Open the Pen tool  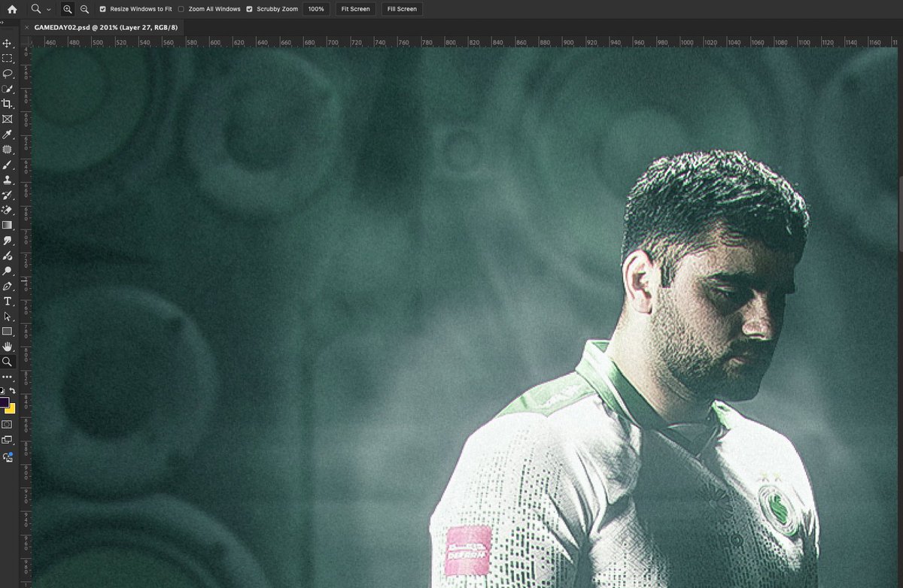[x=9, y=286]
